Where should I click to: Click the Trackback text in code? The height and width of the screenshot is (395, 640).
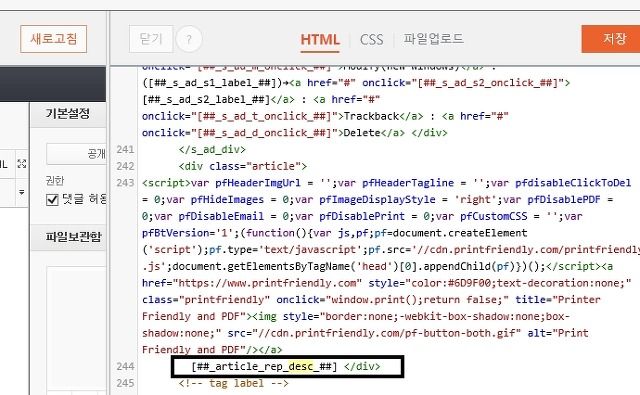371,116
